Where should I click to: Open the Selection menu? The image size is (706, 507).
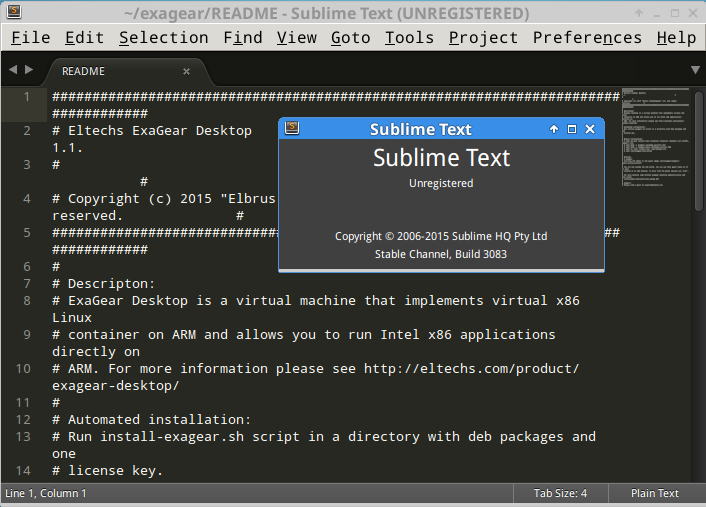(x=164, y=37)
